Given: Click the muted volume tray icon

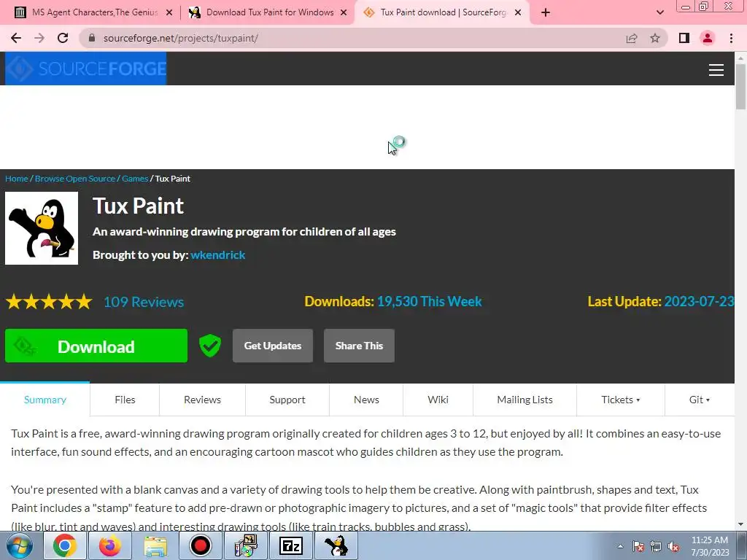Looking at the screenshot, I should 673,546.
